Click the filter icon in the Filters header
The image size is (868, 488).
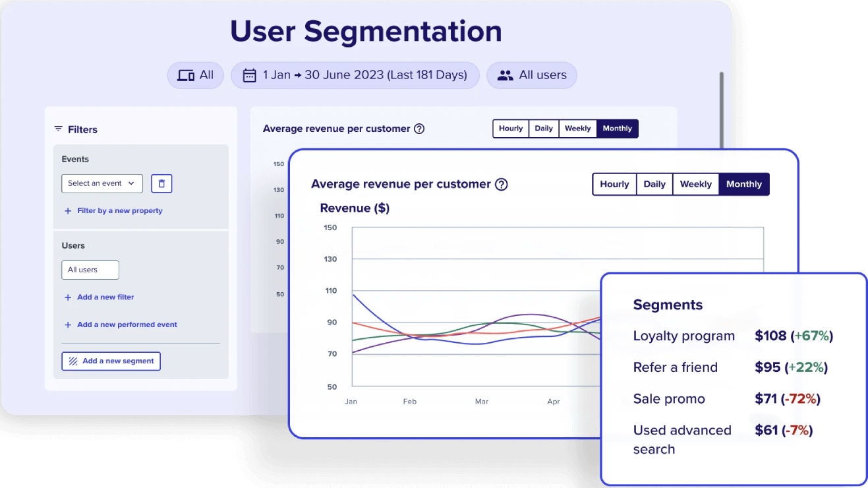coord(59,129)
